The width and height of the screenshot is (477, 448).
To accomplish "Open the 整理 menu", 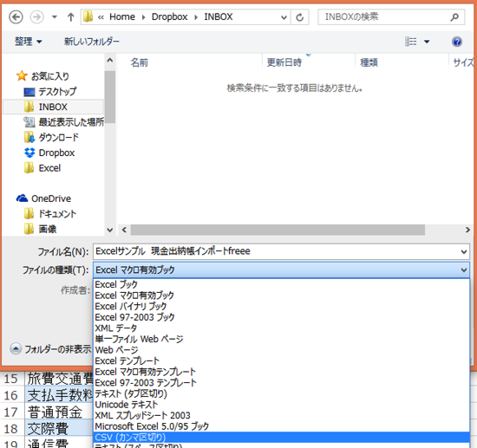I will coord(29,42).
